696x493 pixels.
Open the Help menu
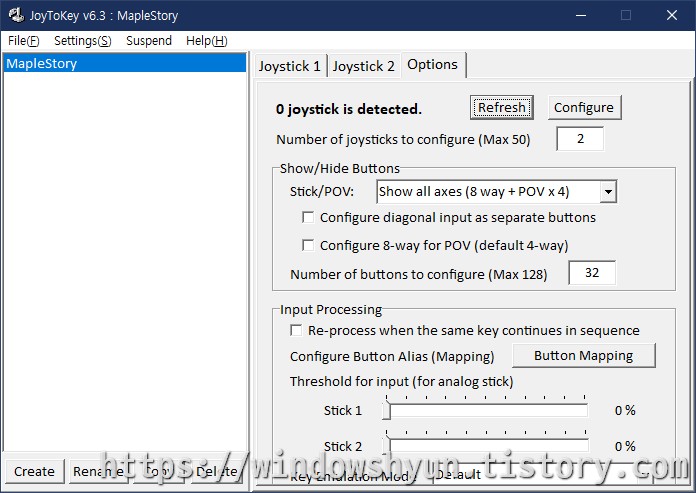[x=206, y=41]
